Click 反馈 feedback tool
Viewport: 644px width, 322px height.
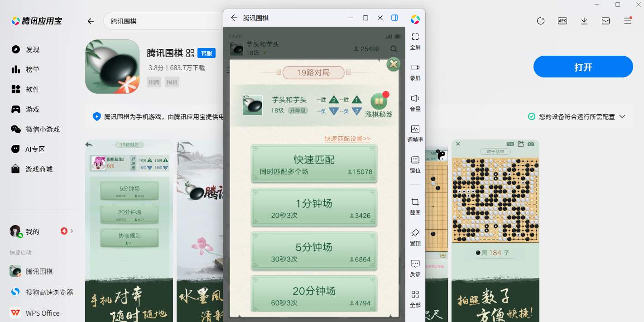pyautogui.click(x=415, y=268)
